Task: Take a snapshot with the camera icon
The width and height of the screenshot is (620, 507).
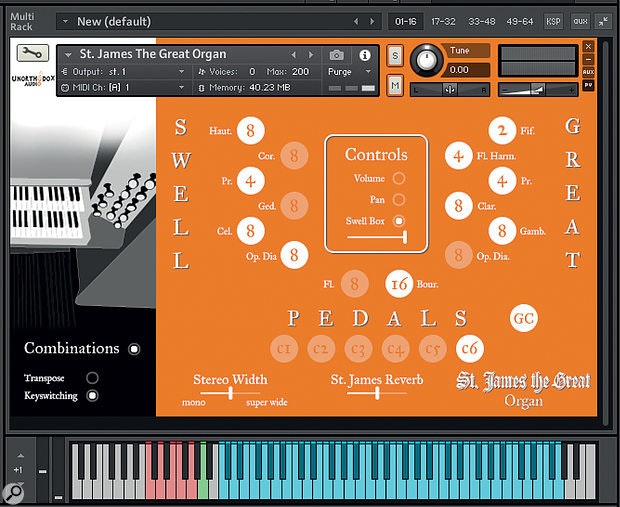Action: [336, 55]
